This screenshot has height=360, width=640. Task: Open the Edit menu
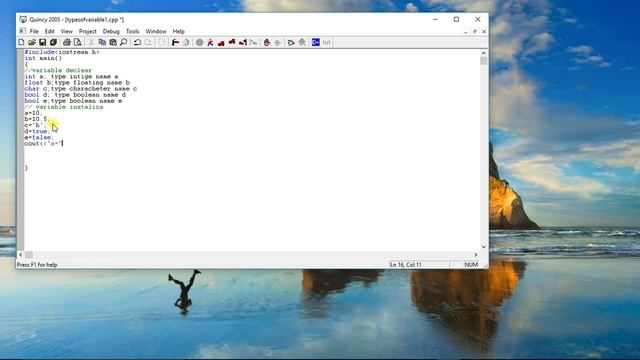[x=49, y=31]
